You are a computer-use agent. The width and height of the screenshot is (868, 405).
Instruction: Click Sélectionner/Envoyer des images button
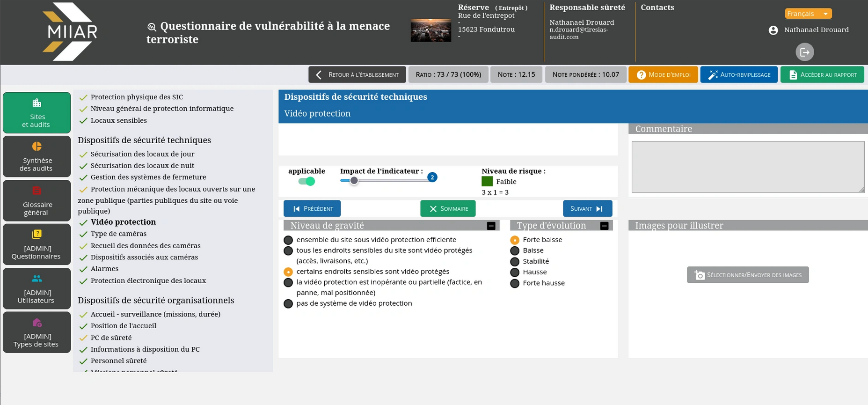click(748, 275)
